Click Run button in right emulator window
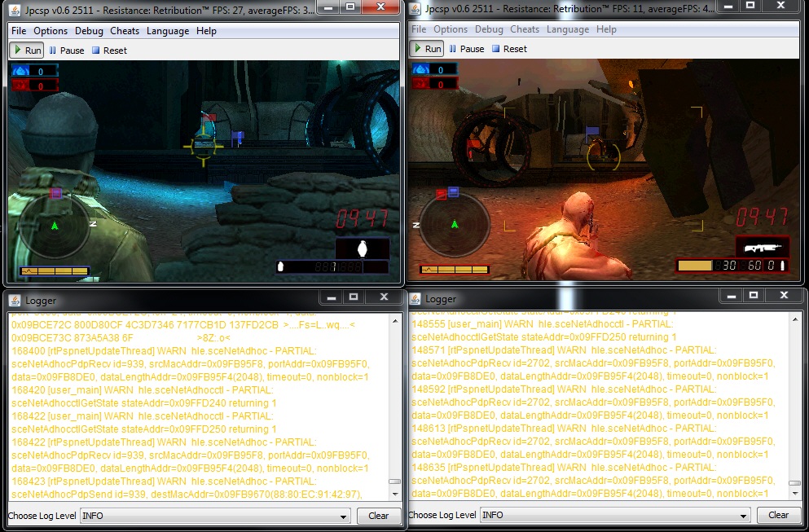The image size is (809, 532). click(426, 49)
